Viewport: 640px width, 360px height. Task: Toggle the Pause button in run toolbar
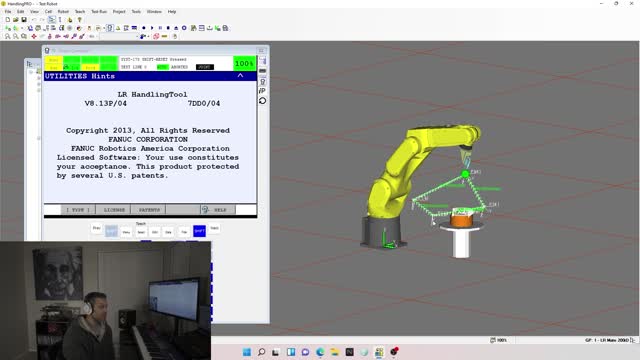[x=160, y=28]
